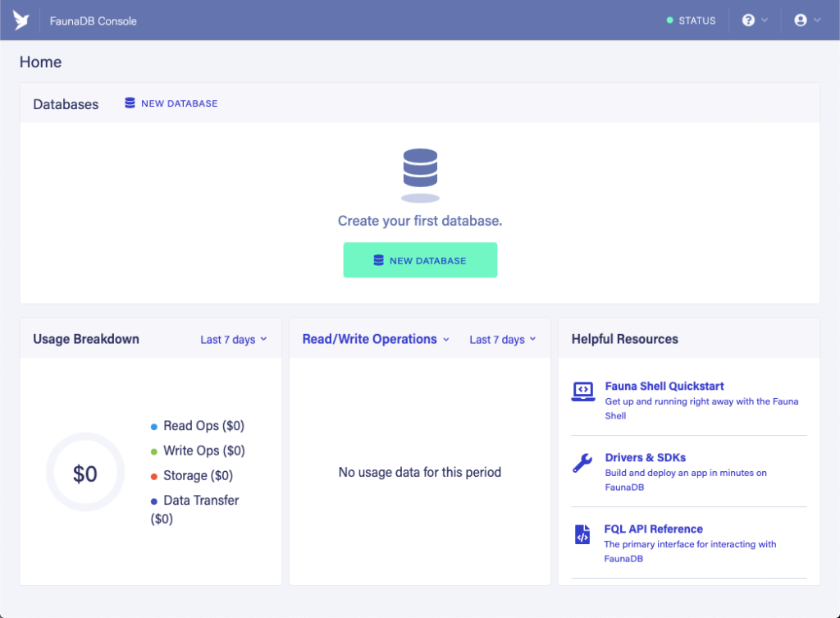Click the FQL API Reference code icon
Screen dimensions: 840x618
click(x=582, y=534)
